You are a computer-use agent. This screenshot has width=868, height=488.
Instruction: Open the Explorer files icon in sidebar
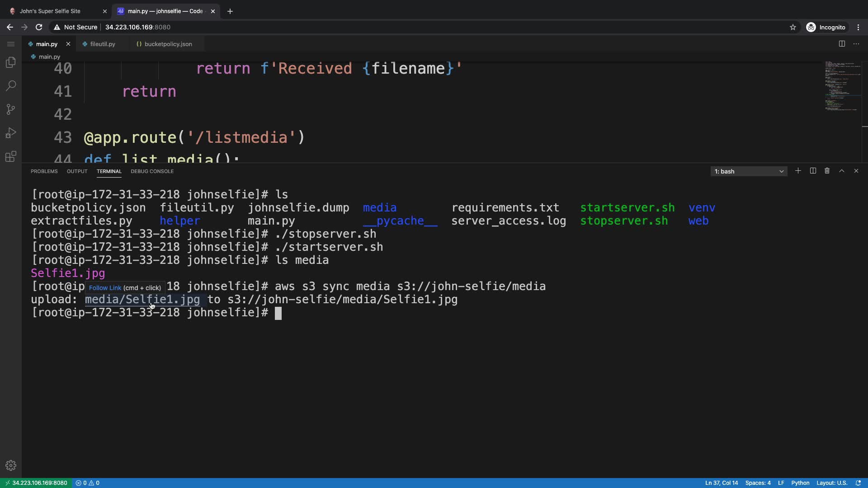coord(11,62)
